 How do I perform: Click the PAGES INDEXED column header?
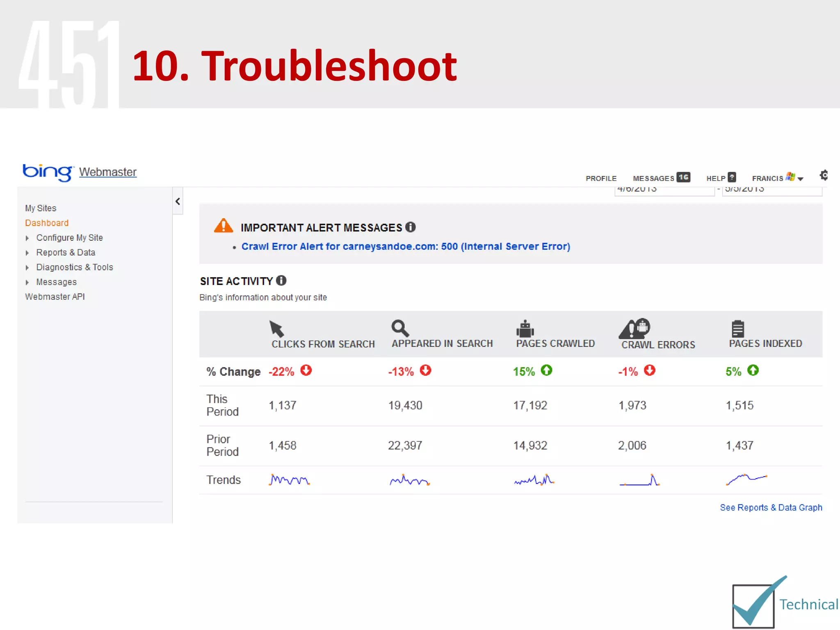765,344
